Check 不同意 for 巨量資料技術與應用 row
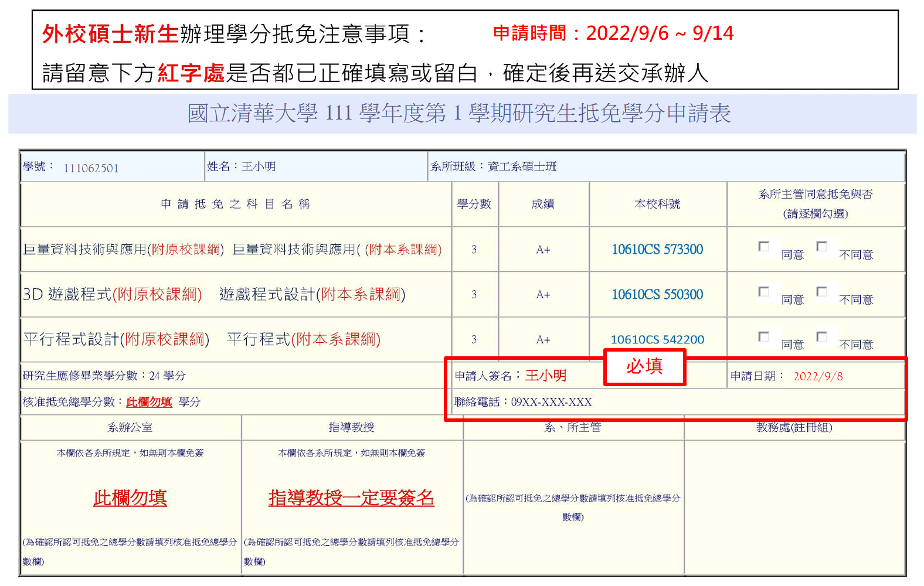Image resolution: width=924 pixels, height=586 pixels. (x=822, y=247)
